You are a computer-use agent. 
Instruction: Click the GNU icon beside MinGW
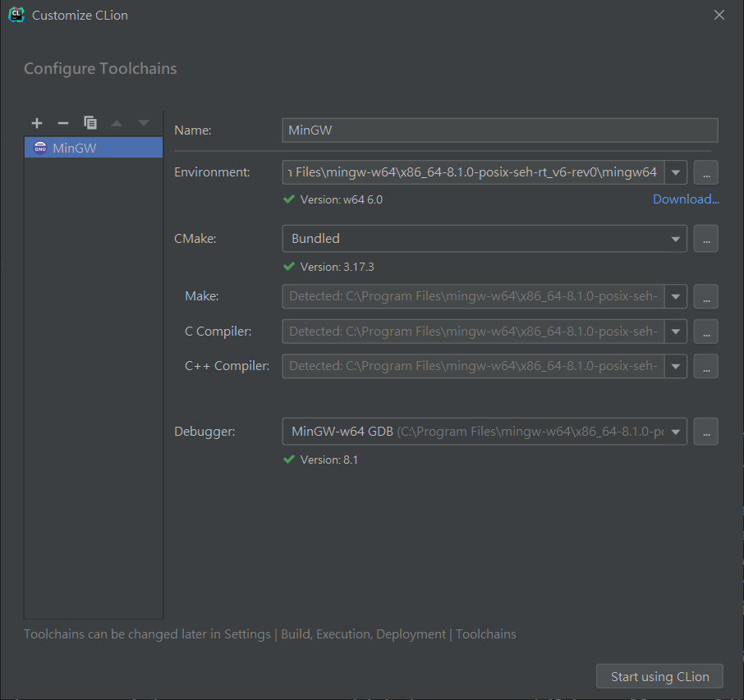tap(40, 148)
